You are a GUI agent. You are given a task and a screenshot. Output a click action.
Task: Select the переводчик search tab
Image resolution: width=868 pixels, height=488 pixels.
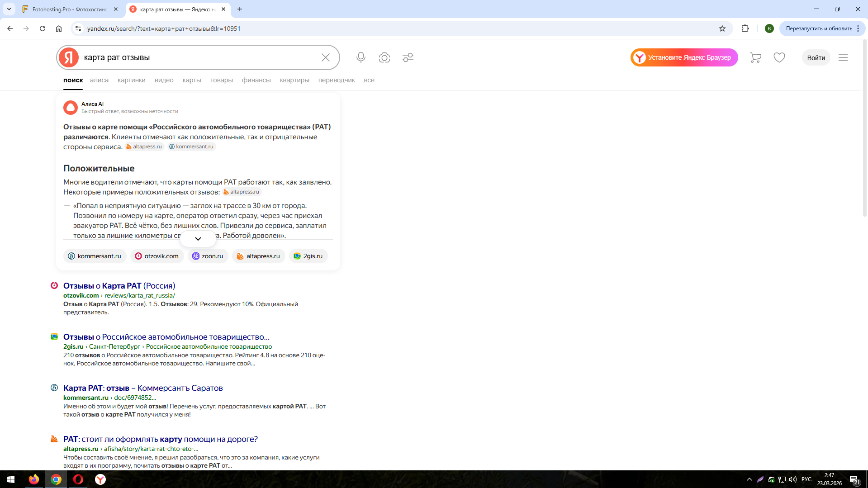pyautogui.click(x=337, y=80)
